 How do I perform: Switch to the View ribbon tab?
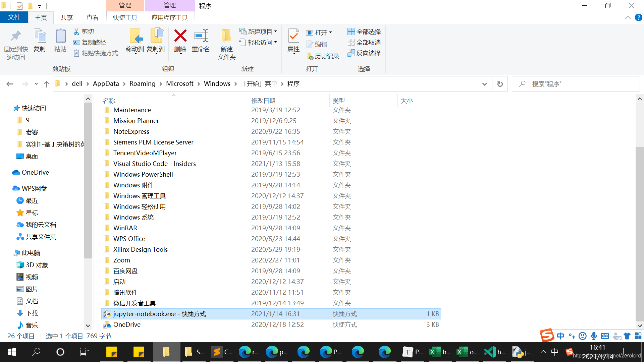(x=92, y=17)
